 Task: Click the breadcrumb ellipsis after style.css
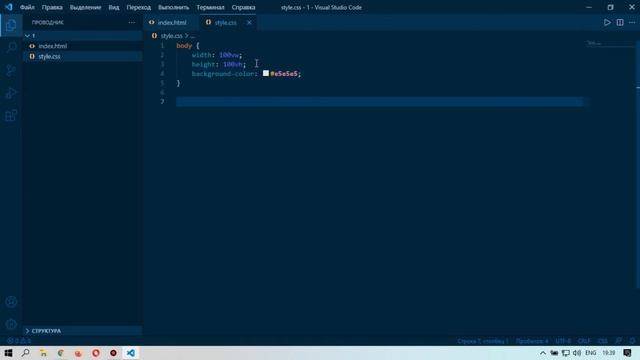click(x=193, y=36)
